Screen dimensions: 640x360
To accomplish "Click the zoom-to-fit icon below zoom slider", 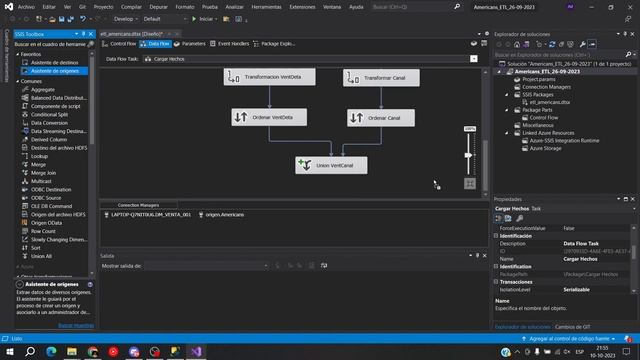I will pyautogui.click(x=470, y=184).
